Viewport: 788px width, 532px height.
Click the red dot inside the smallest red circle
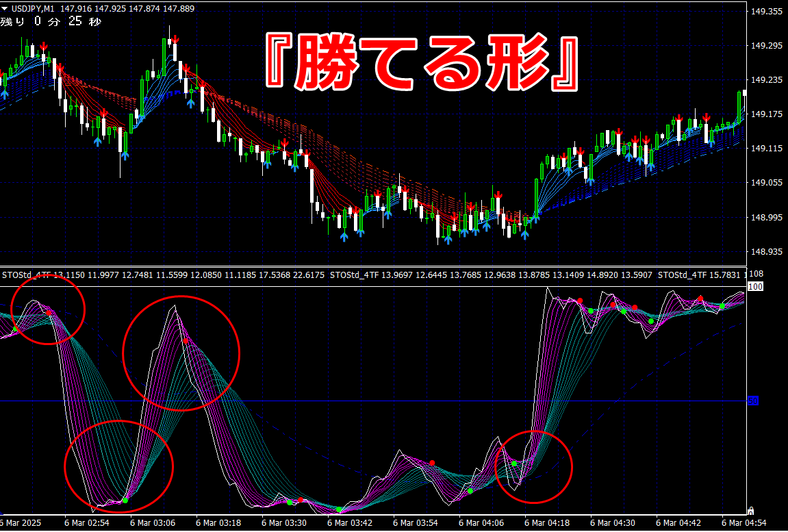tap(49, 312)
